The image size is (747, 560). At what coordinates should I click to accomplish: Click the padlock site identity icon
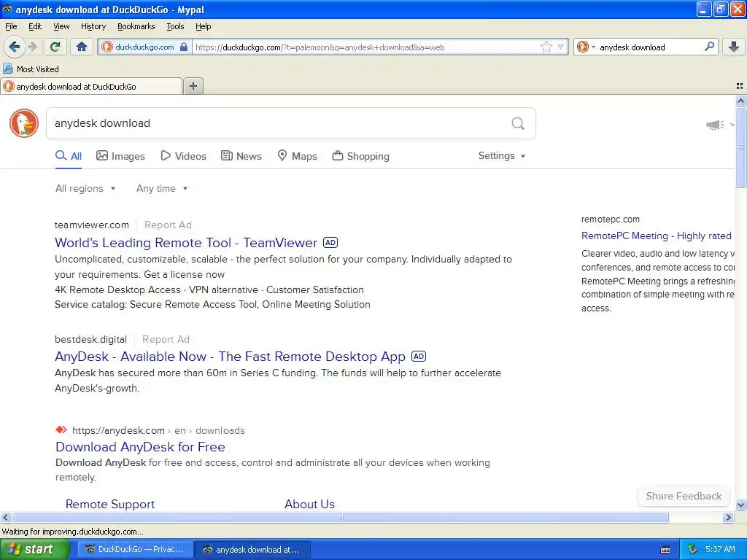click(x=184, y=47)
